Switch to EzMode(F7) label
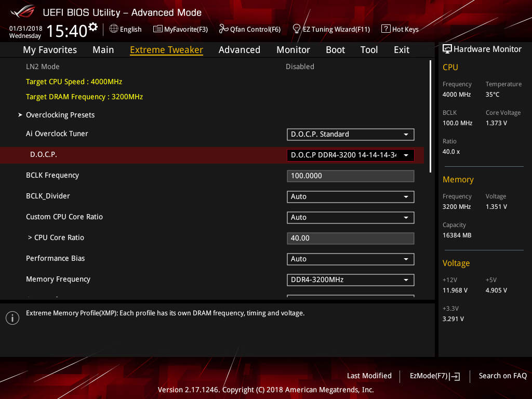The width and height of the screenshot is (532, 399). click(429, 376)
